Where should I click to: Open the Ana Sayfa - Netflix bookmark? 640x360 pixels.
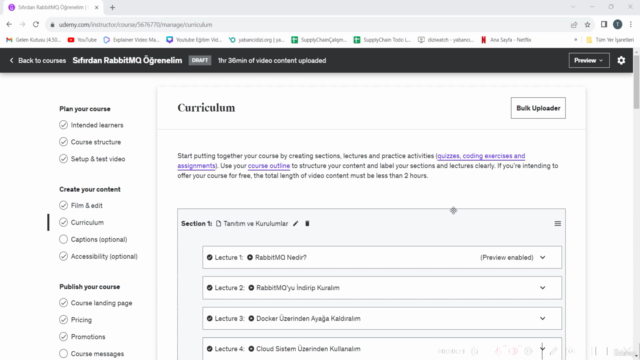pos(506,40)
